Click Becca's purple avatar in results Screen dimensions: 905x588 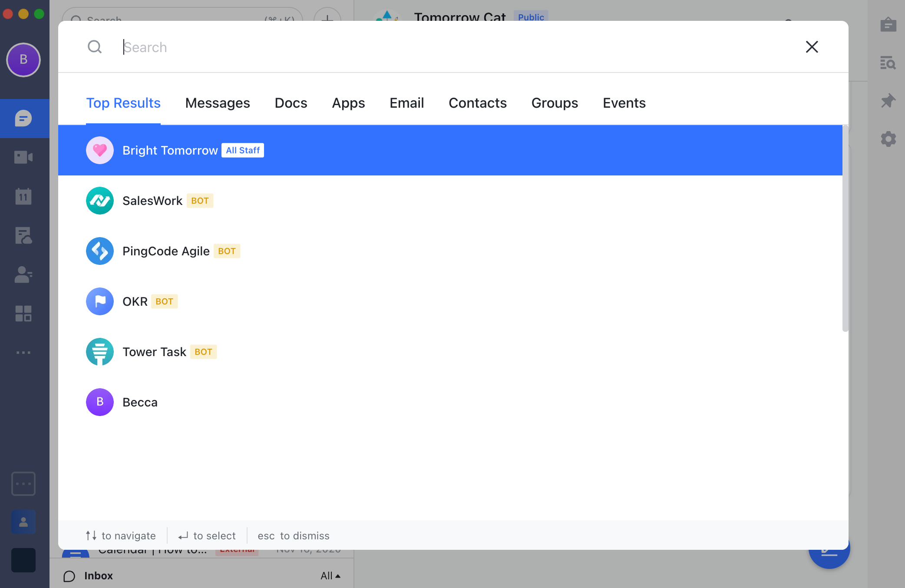pos(100,402)
